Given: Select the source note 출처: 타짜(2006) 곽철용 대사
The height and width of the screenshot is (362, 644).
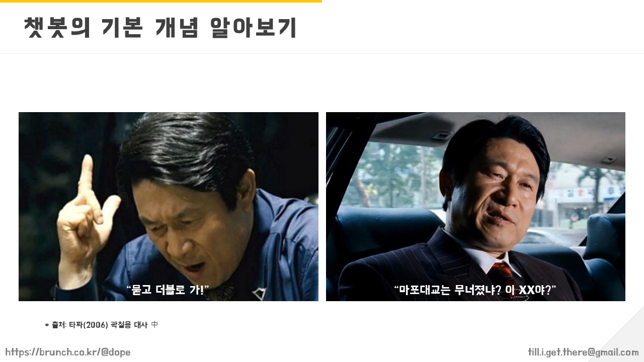Looking at the screenshot, I should (x=100, y=325).
